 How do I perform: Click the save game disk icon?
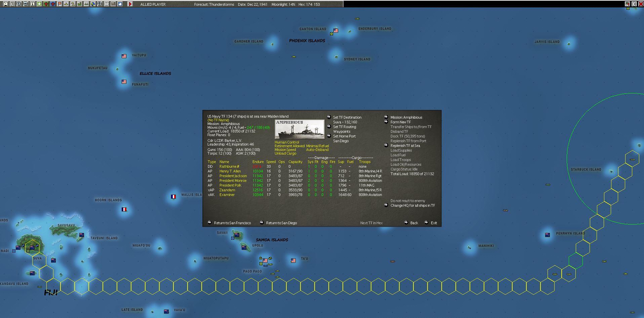6,4
